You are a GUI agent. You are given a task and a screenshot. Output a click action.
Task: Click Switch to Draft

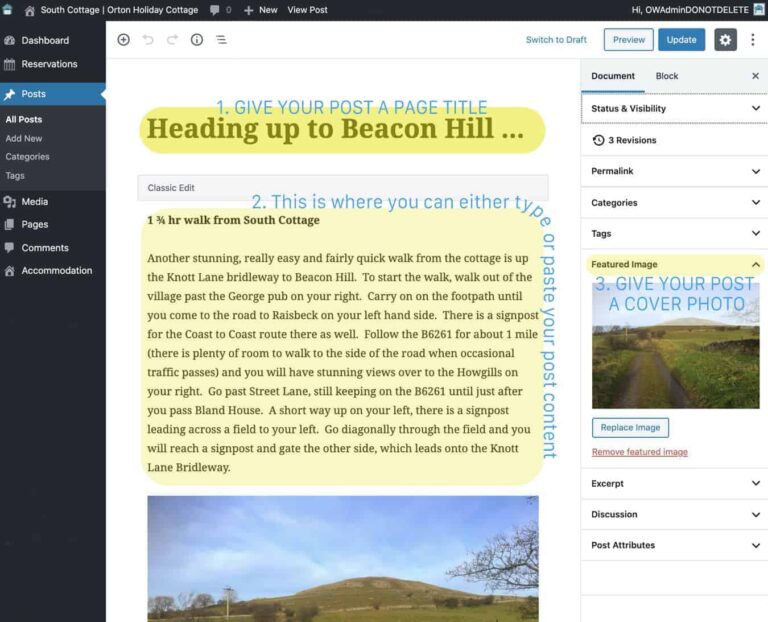point(556,40)
